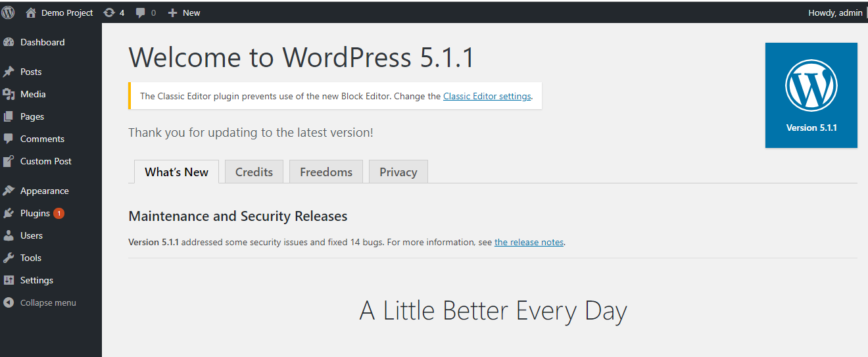Open the WordPress logo menu in admin bar
The image size is (868, 357).
pyautogui.click(x=8, y=12)
